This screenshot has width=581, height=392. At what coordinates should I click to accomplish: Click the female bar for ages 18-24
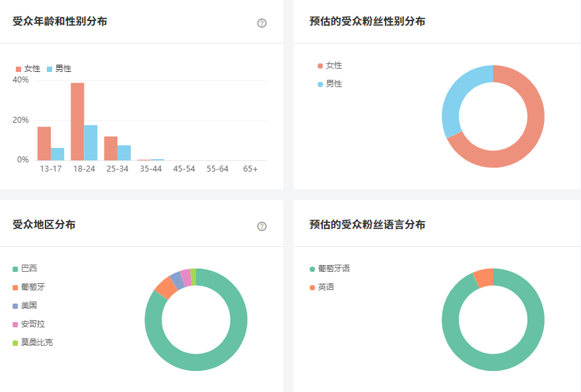tap(77, 122)
